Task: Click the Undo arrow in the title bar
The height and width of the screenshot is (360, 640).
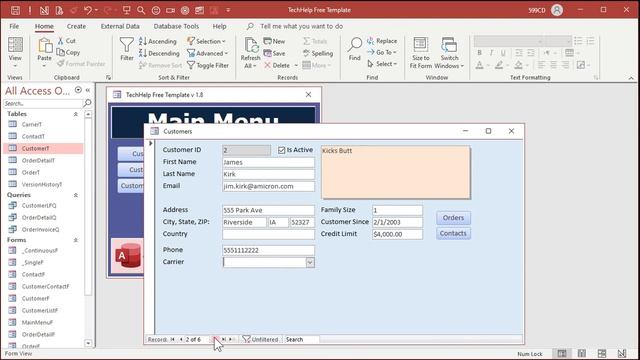Action: 88,10
